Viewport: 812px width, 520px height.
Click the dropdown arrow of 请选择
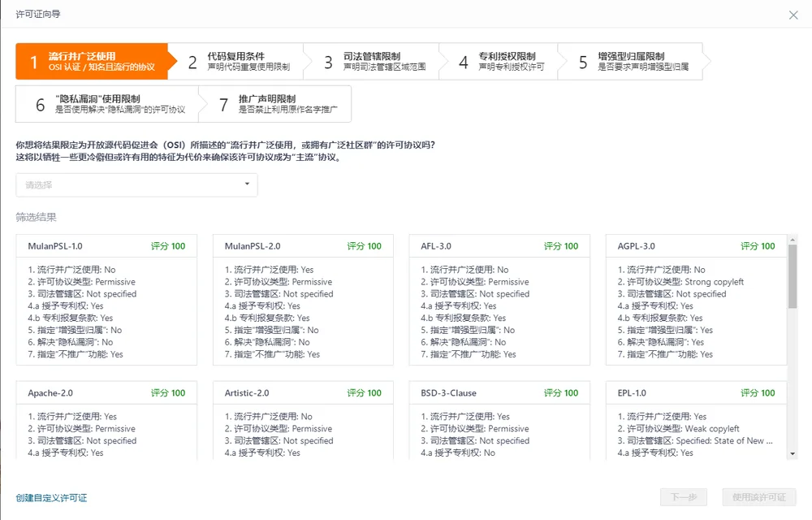(x=247, y=184)
